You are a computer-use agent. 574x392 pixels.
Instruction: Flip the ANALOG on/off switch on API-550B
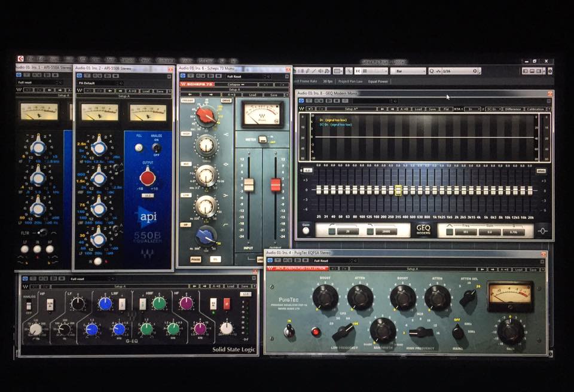[156, 148]
